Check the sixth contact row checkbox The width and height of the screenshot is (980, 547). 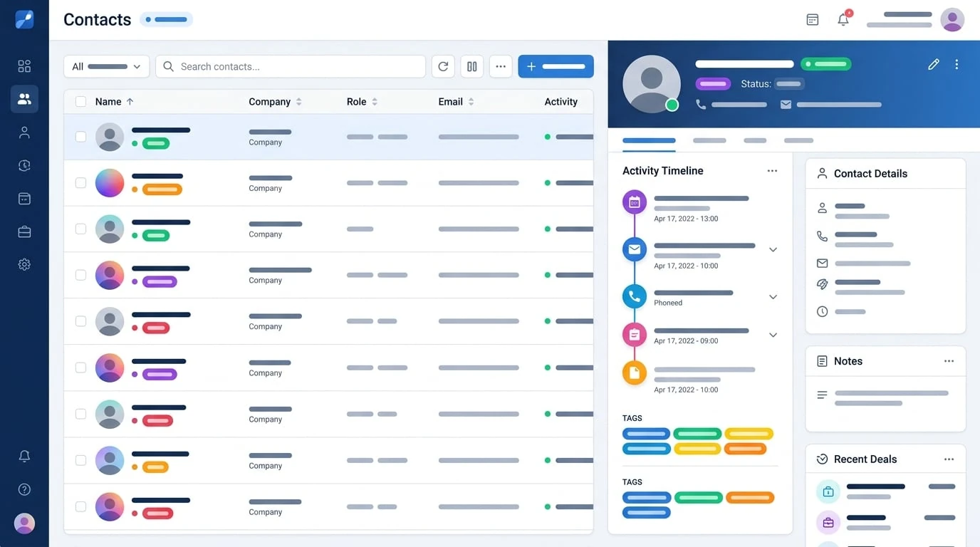[x=80, y=368]
